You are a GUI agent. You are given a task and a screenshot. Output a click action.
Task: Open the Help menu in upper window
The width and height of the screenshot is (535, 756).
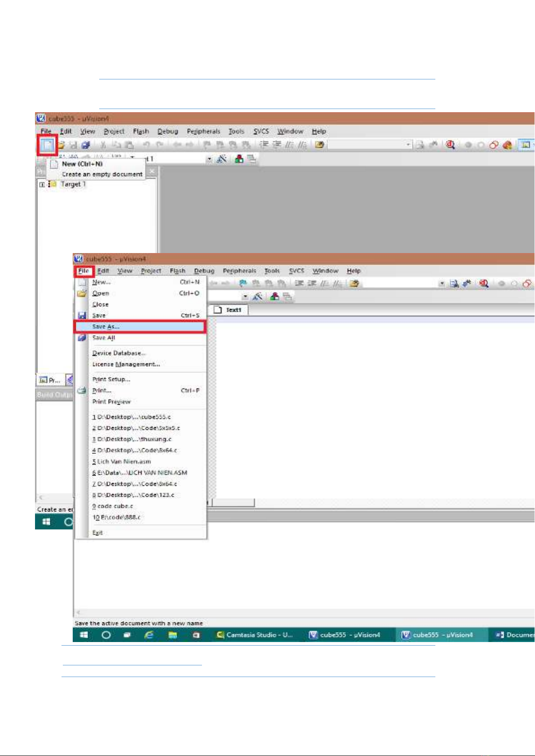click(x=319, y=131)
